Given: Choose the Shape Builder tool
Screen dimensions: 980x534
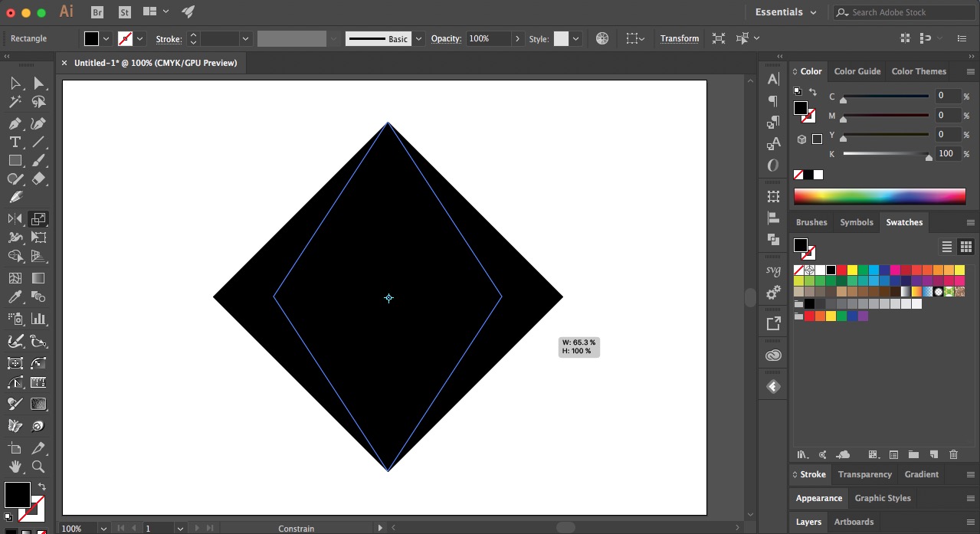Looking at the screenshot, I should 15,256.
